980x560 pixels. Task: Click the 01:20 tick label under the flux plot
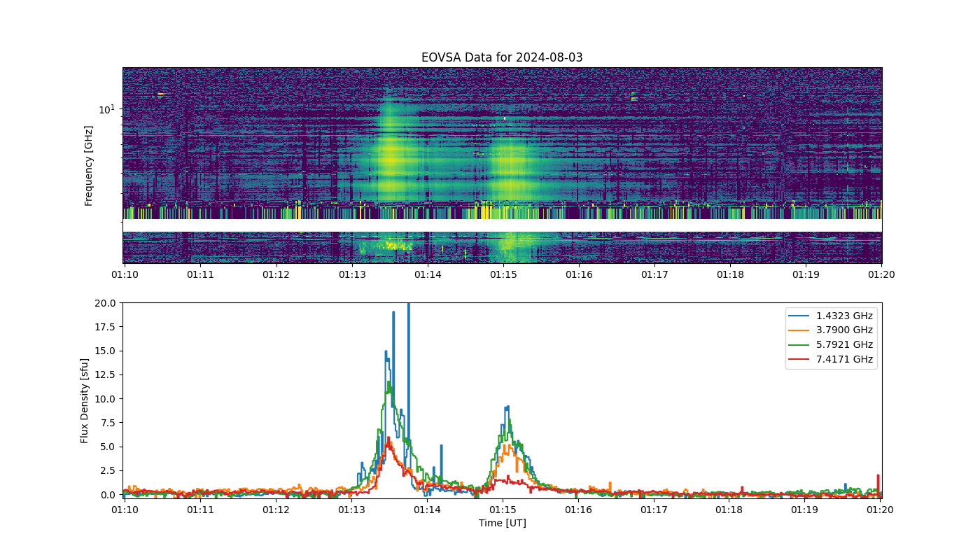pos(881,510)
